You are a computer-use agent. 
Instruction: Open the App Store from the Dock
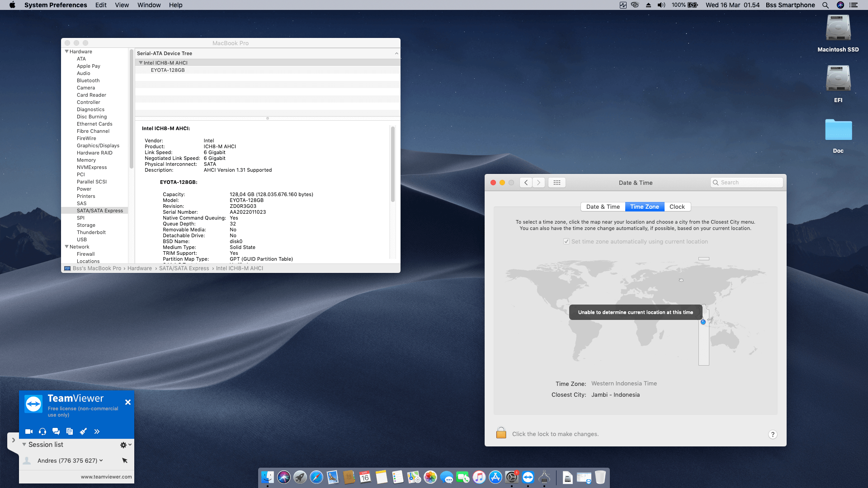coord(495,477)
